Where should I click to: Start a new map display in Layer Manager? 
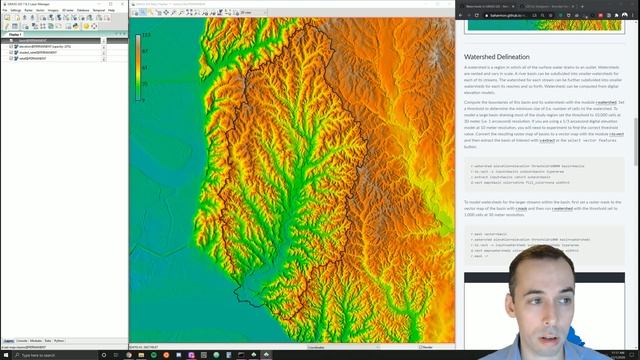[7, 18]
